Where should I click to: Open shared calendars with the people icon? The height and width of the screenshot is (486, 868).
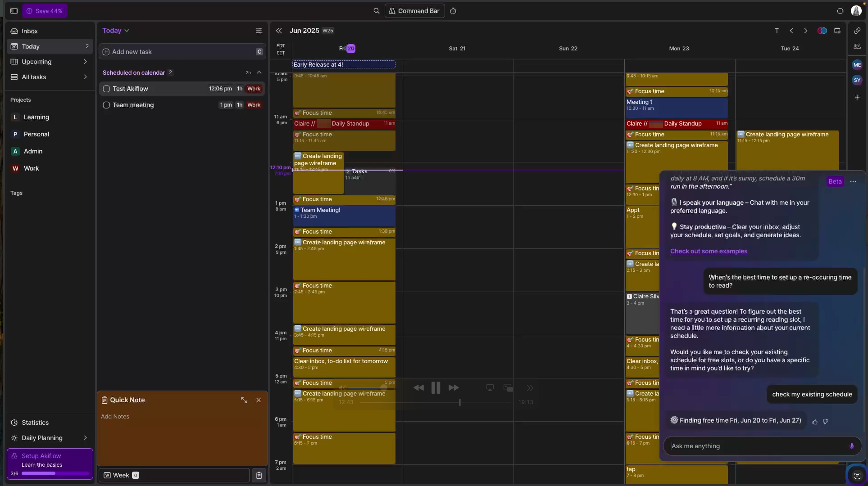pos(858,46)
